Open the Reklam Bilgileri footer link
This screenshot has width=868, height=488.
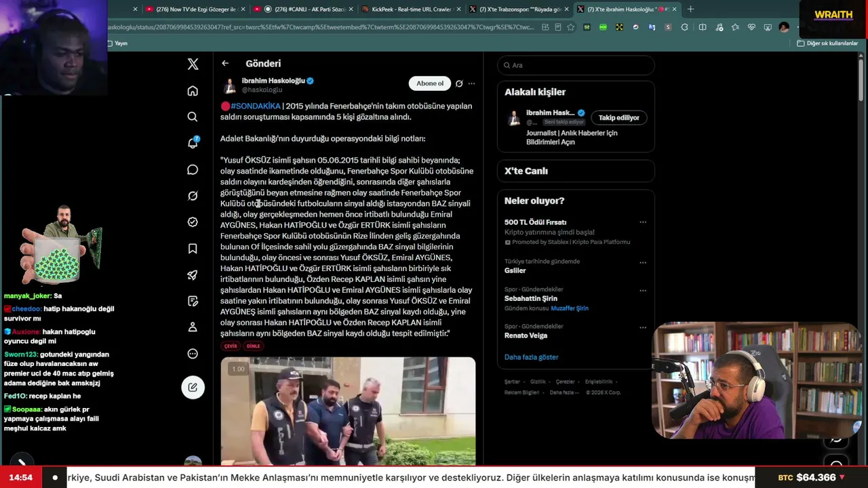(521, 392)
